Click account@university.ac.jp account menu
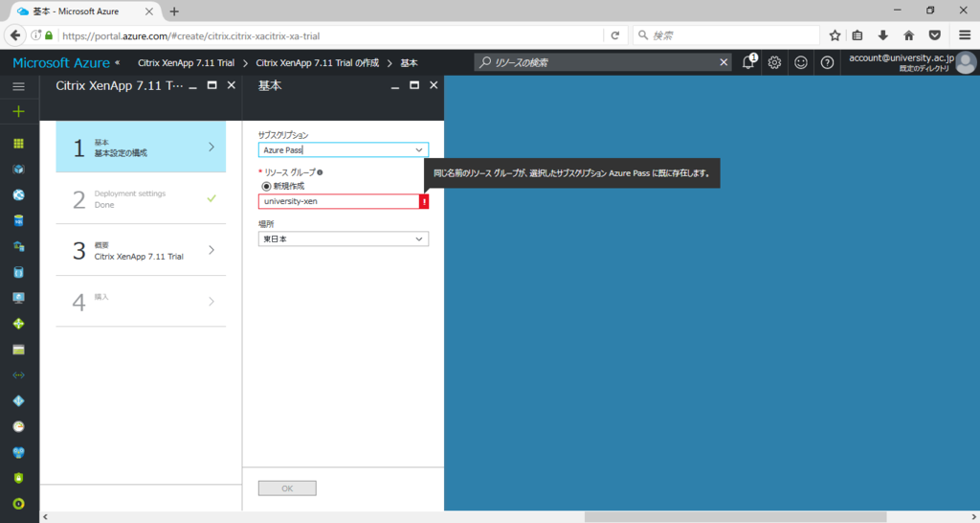Viewport: 980px width, 523px height. [901, 62]
